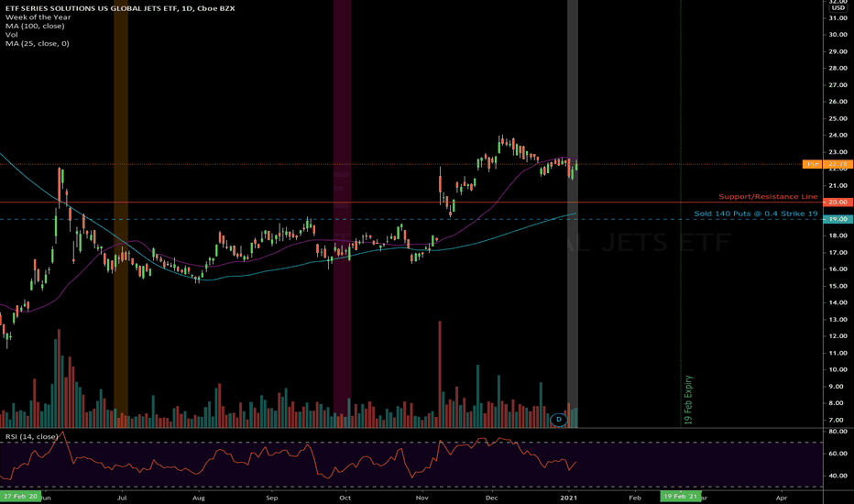This screenshot has width=854, height=504.
Task: Open the USD currency selector
Action: [x=838, y=7]
